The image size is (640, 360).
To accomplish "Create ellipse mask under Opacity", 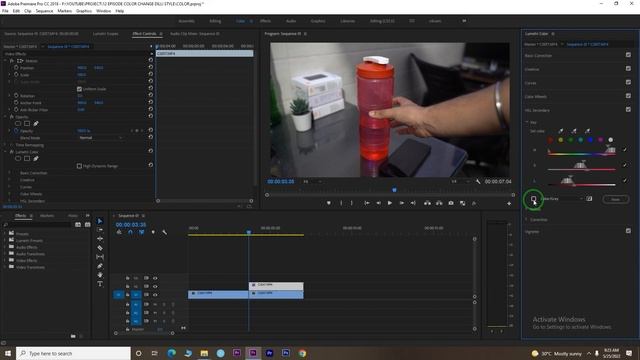I will click(18, 123).
